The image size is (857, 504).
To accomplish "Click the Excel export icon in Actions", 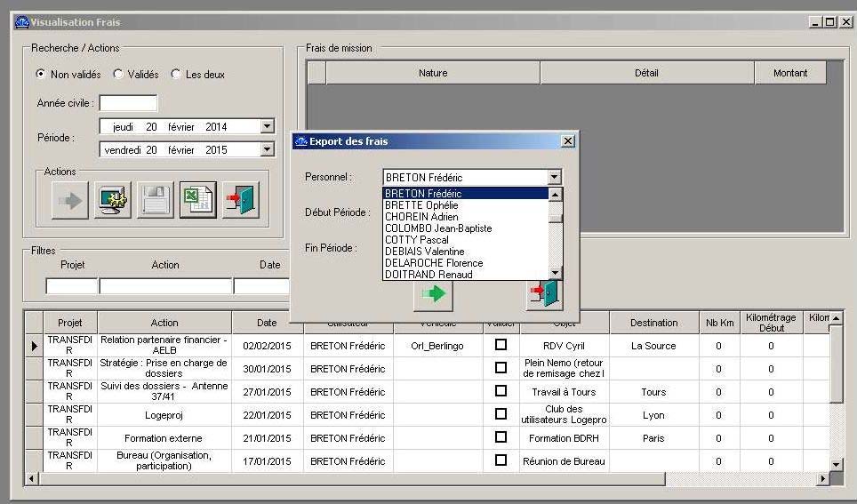I will coord(197,200).
